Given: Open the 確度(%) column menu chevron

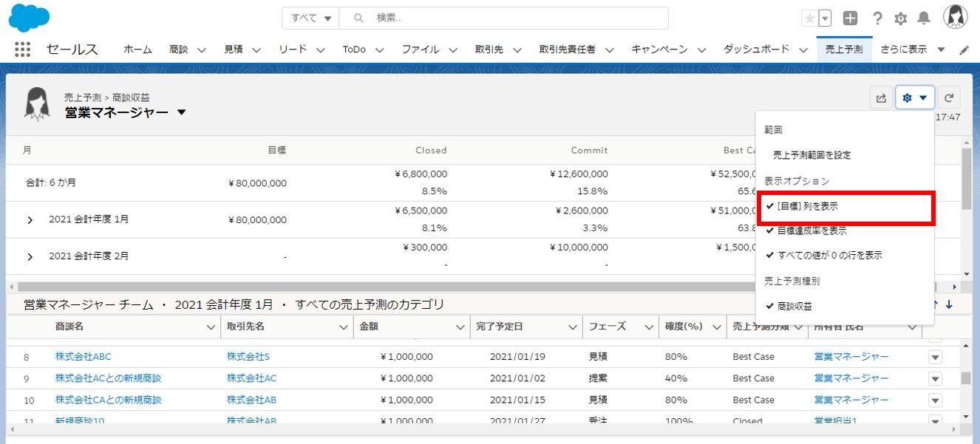Looking at the screenshot, I should click(717, 327).
